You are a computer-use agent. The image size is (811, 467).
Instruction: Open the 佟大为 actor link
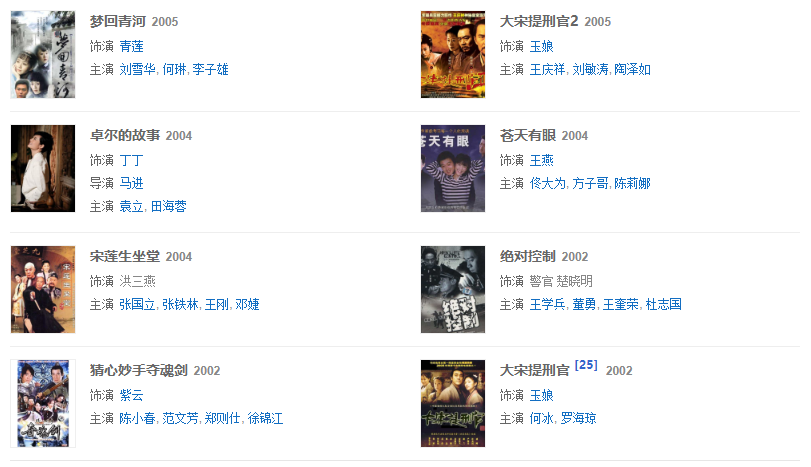[548, 183]
